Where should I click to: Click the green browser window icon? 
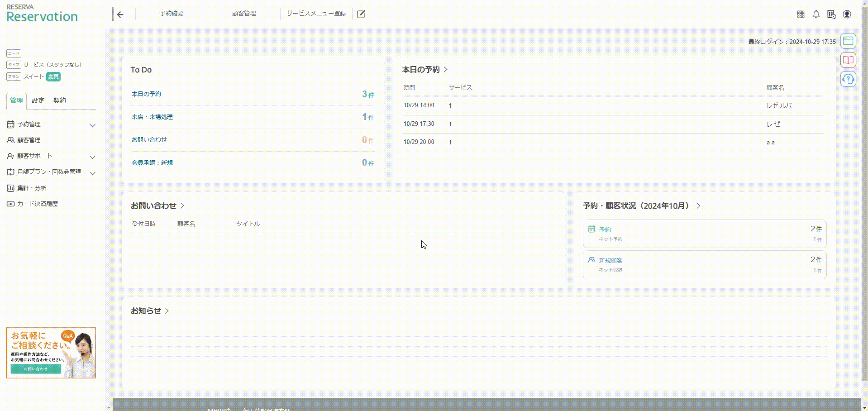[848, 41]
